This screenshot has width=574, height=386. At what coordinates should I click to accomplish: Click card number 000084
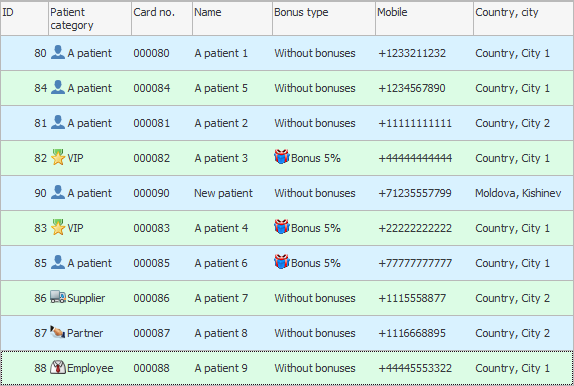pos(151,88)
